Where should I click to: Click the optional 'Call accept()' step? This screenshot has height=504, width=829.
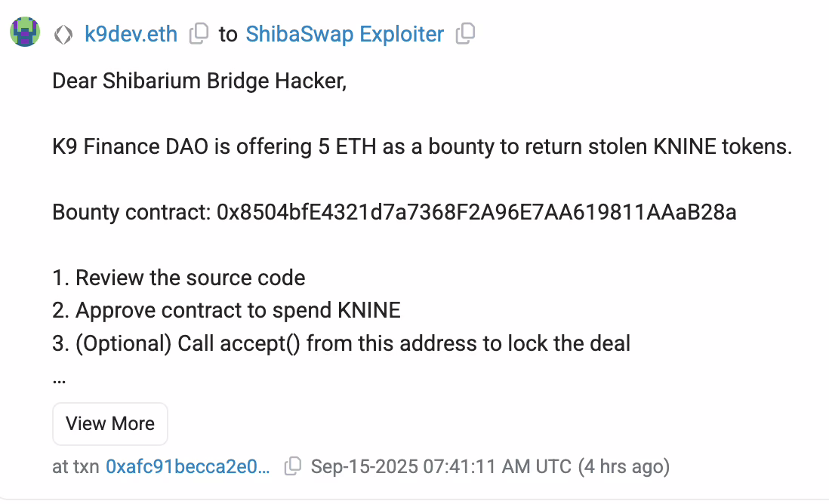point(341,343)
